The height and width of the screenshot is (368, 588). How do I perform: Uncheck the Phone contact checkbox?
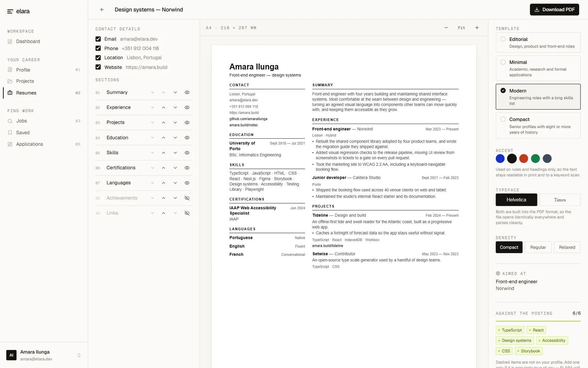click(x=98, y=48)
